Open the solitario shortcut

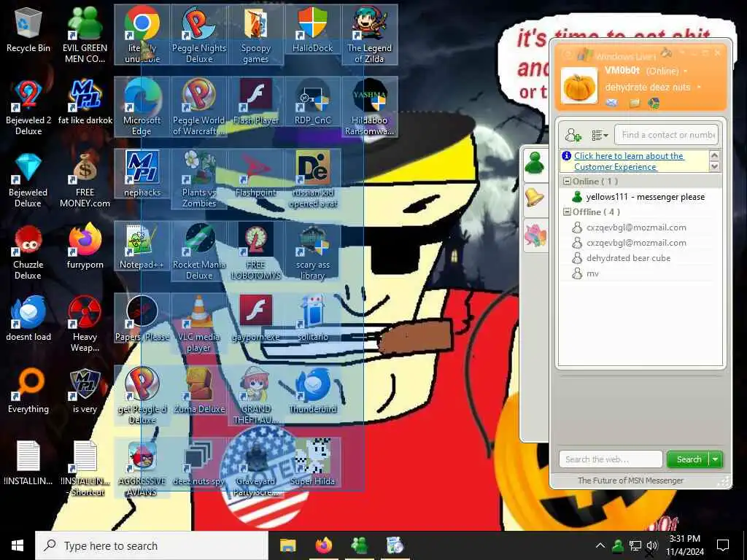coord(312,318)
